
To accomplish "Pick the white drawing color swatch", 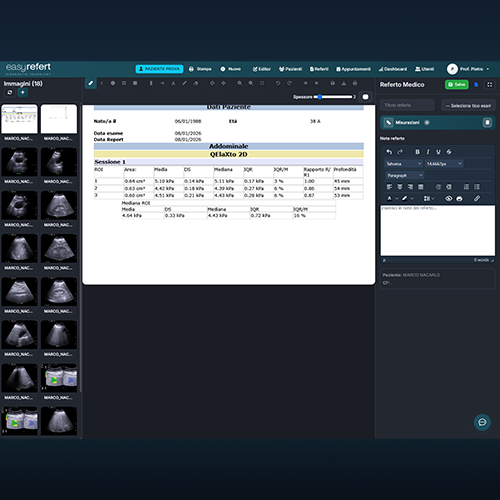I will 365,97.
